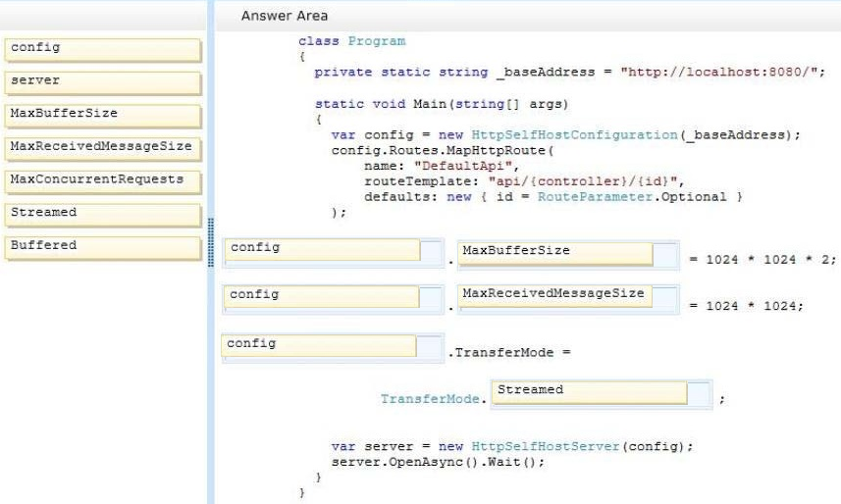The image size is (841, 504).
Task: Click the Program class name
Action: point(377,41)
